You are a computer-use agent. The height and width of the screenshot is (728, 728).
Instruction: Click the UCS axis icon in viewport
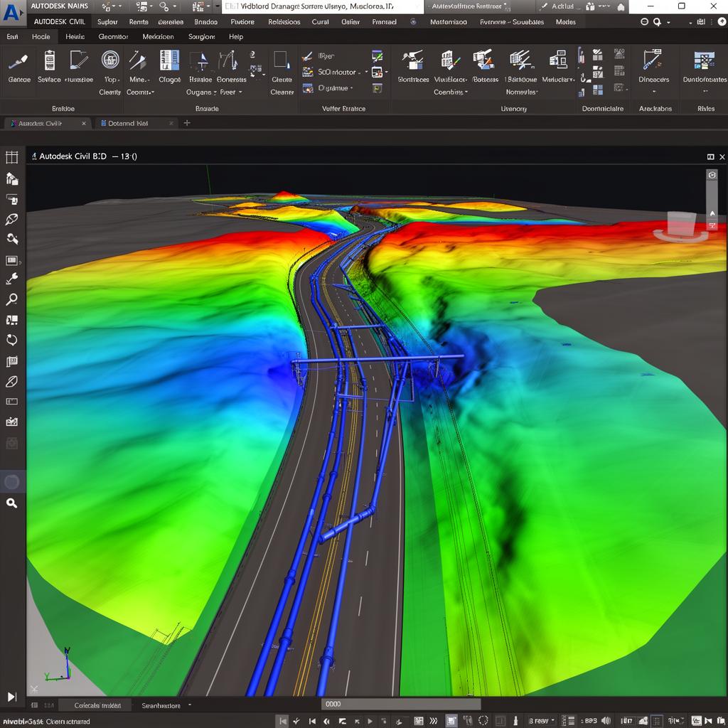tap(59, 665)
